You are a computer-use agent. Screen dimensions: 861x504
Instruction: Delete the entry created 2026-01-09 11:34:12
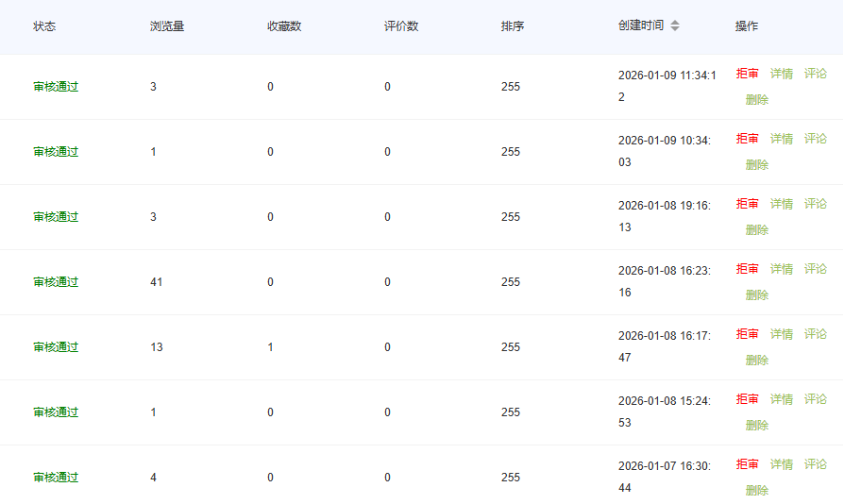coord(756,99)
